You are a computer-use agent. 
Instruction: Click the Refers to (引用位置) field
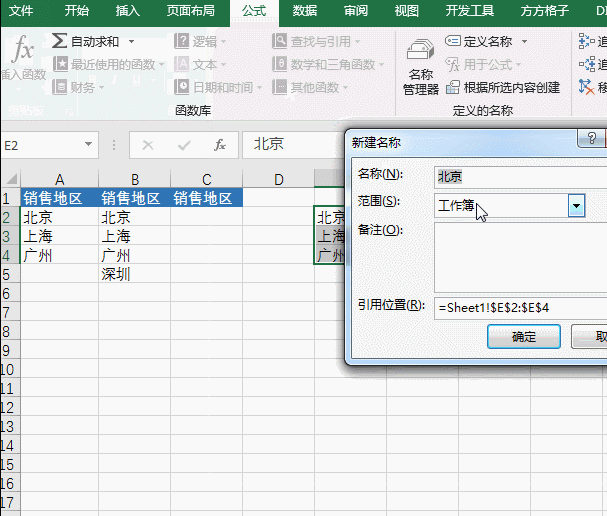pos(520,308)
